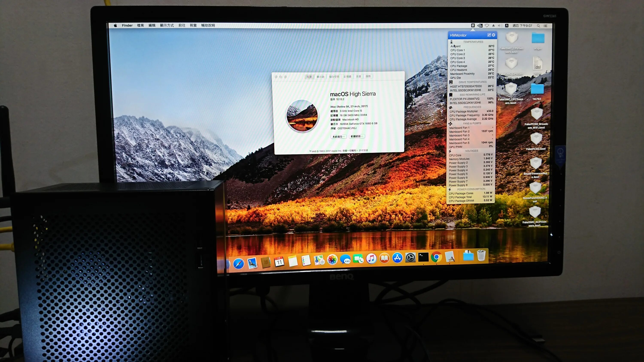Click HWMonitor menu bar status icon
Viewport: 644px width, 362px height.
pos(473,26)
